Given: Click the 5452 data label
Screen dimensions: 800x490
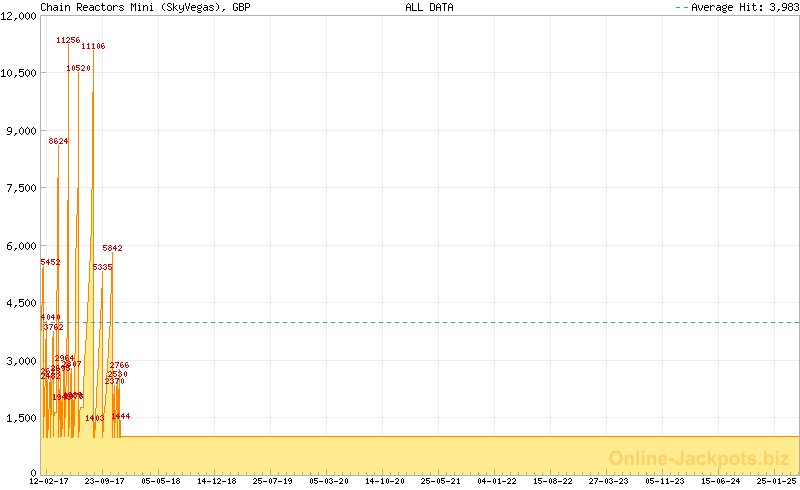Looking at the screenshot, I should click(50, 262).
